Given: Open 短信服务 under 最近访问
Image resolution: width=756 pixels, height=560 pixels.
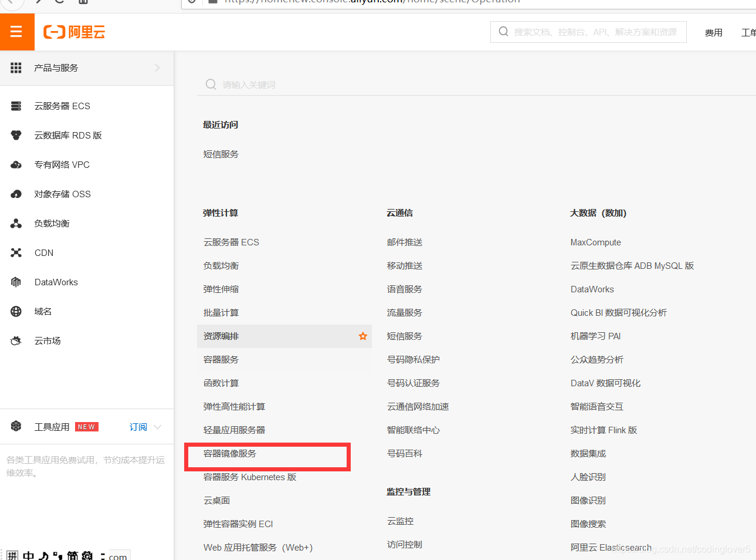Looking at the screenshot, I should point(221,154).
